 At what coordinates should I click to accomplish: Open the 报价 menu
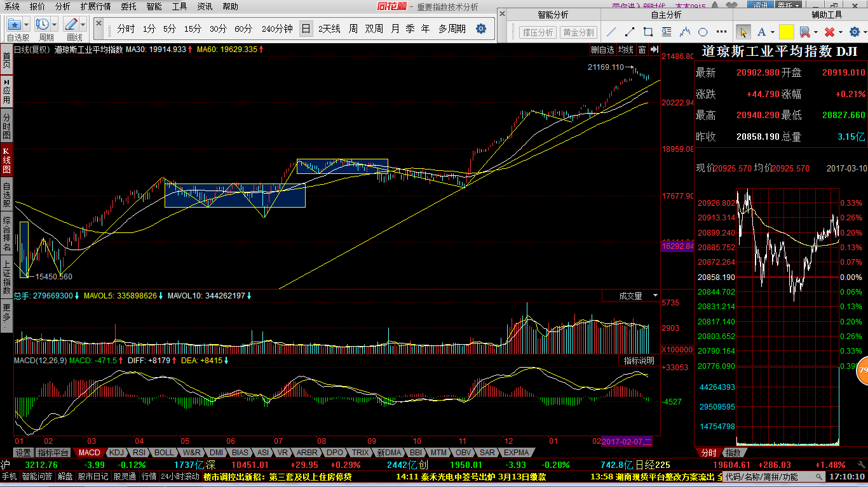pos(37,6)
